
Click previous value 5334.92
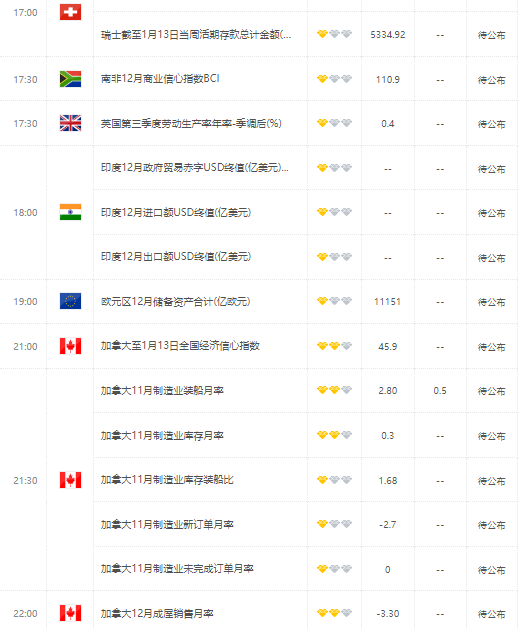(388, 35)
